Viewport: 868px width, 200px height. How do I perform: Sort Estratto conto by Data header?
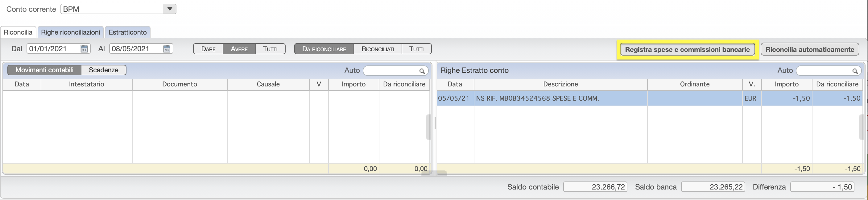(455, 84)
